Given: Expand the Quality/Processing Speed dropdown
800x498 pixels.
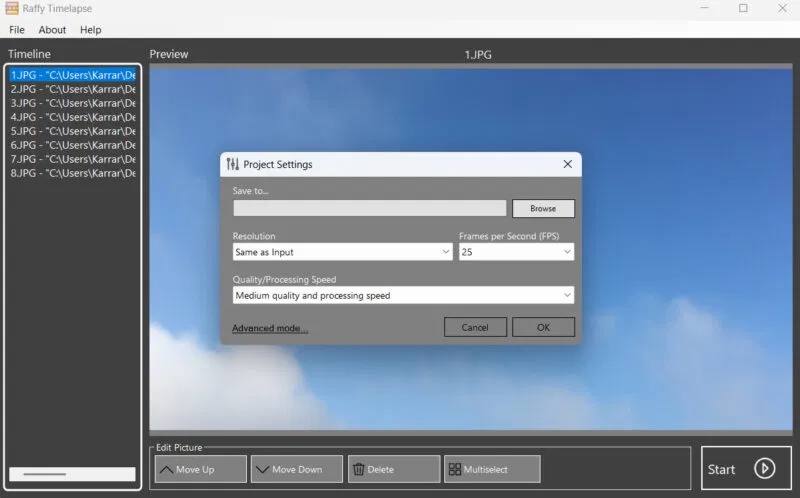Looking at the screenshot, I should click(x=567, y=296).
